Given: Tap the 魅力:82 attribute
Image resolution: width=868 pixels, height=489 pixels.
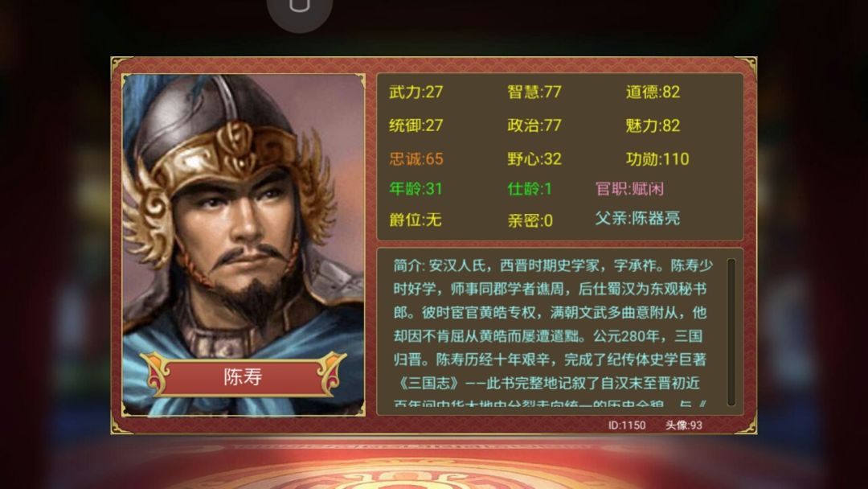Looking at the screenshot, I should [653, 125].
